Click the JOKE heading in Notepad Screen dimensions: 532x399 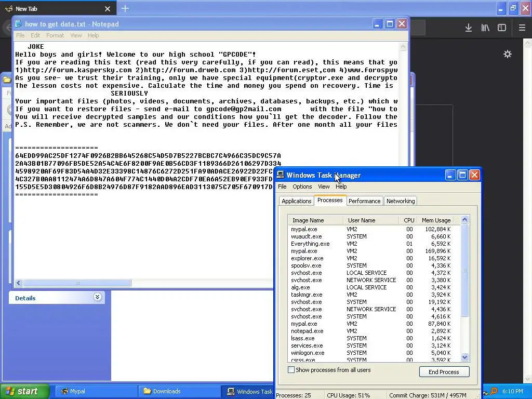click(36, 47)
